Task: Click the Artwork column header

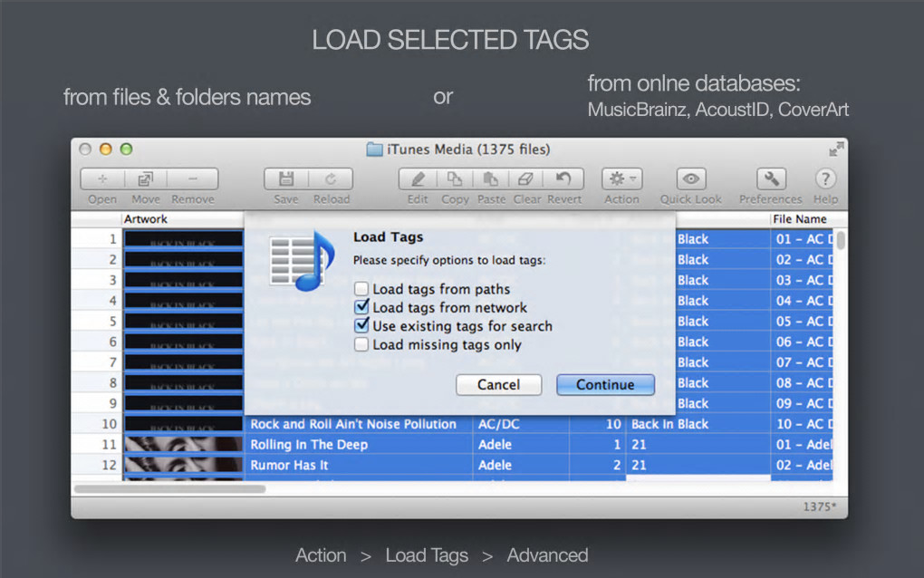Action: [146, 219]
